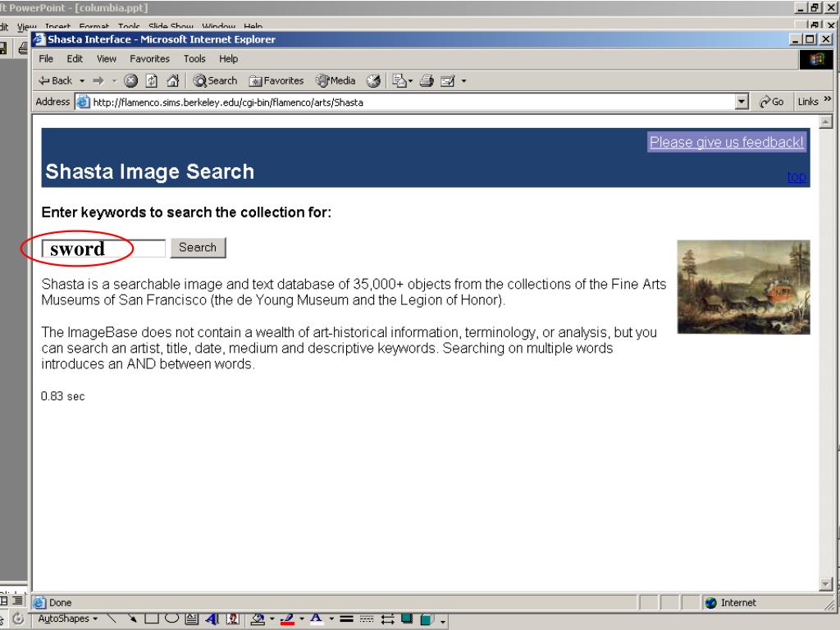Expand the Edit icon dropdown arrow
This screenshot has height=630, width=840.
coord(464,81)
